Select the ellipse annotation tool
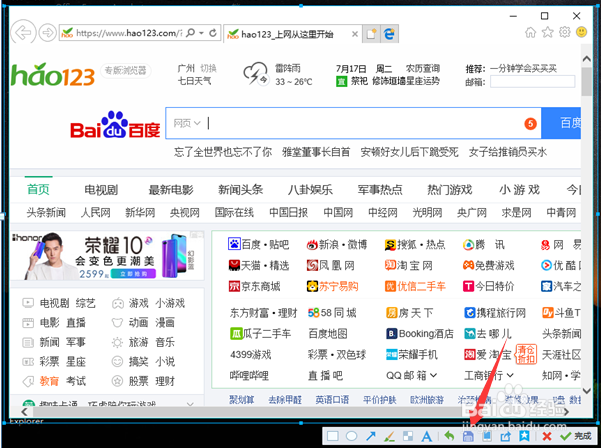The width and height of the screenshot is (601, 448). [351, 436]
